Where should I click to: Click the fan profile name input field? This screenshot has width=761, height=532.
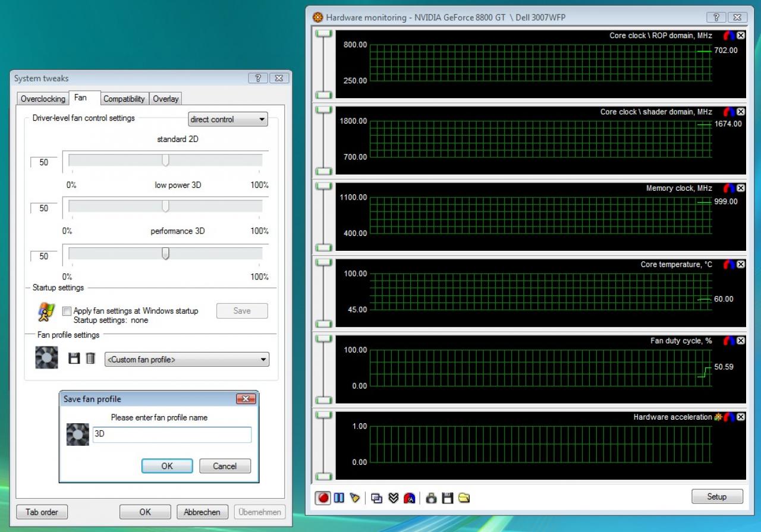[172, 435]
